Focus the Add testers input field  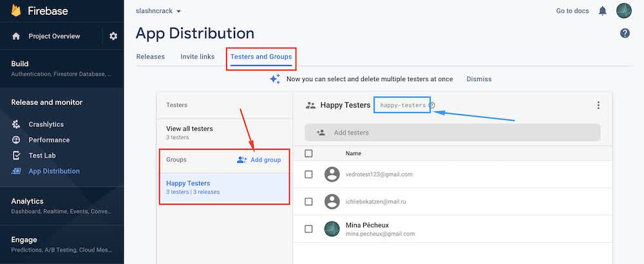pos(452,133)
